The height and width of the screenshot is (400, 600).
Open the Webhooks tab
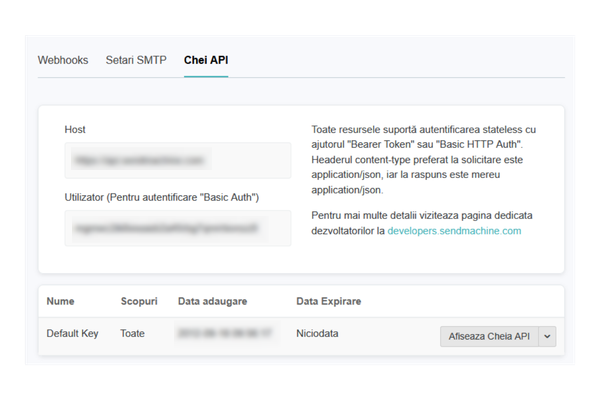(65, 60)
